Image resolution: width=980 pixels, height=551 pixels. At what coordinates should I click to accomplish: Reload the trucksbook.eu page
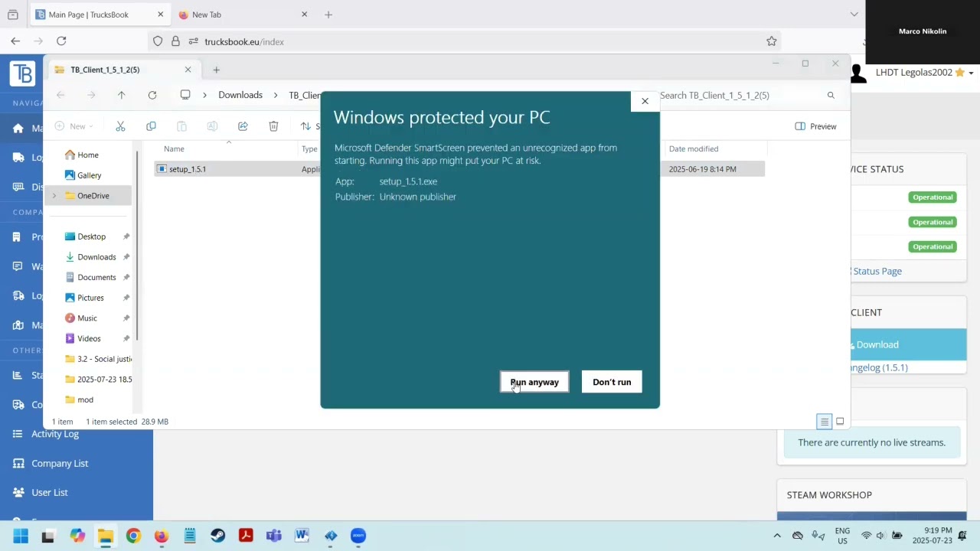click(x=61, y=41)
